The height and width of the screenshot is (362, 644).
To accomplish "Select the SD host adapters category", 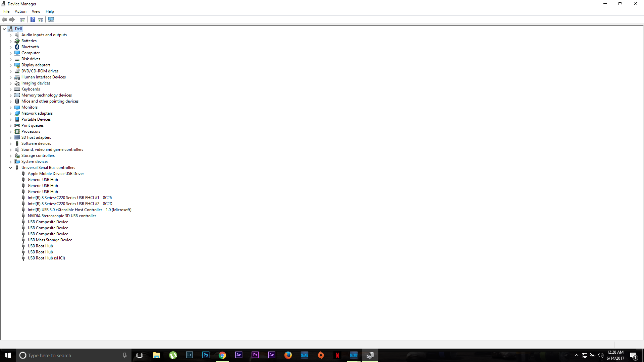I will tap(36, 137).
